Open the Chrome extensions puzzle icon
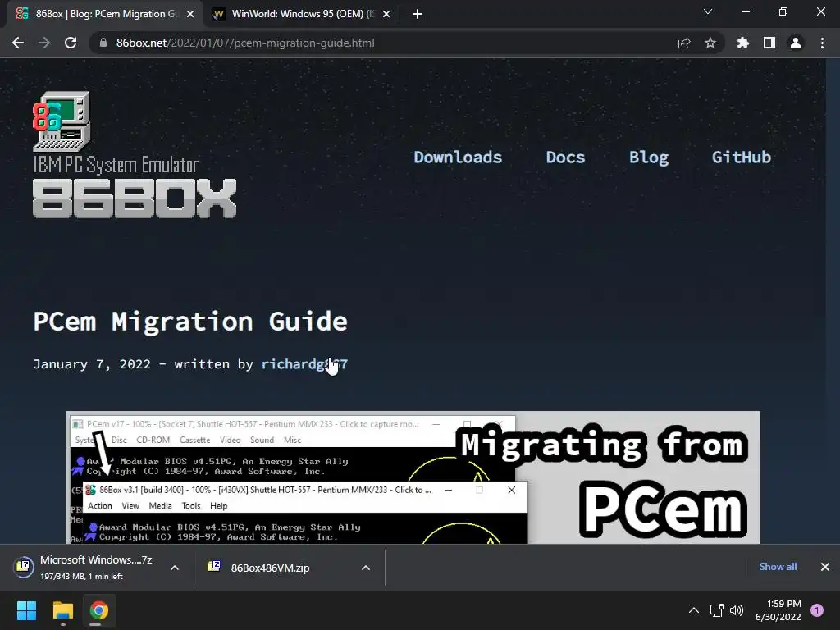Image resolution: width=840 pixels, height=630 pixels. pos(742,43)
